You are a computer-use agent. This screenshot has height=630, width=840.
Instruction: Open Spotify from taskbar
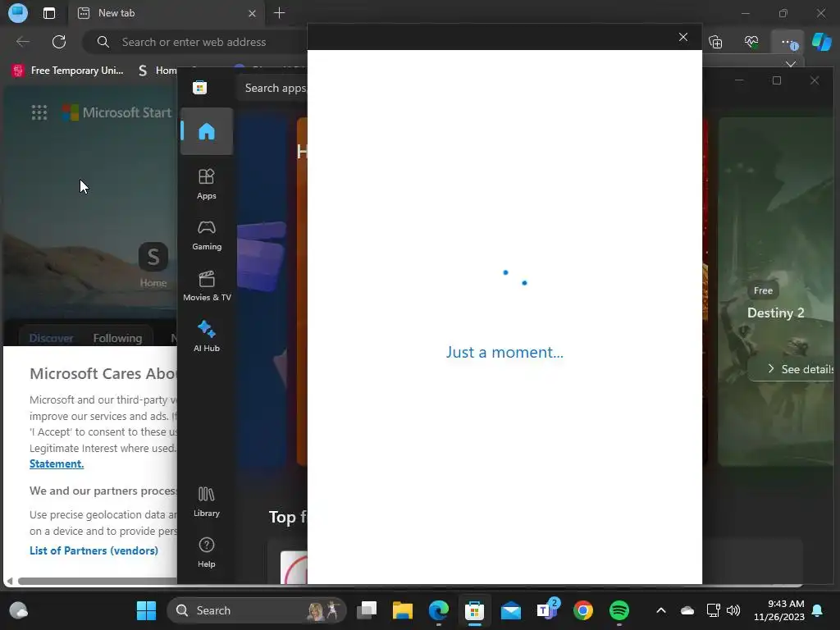coord(619,610)
